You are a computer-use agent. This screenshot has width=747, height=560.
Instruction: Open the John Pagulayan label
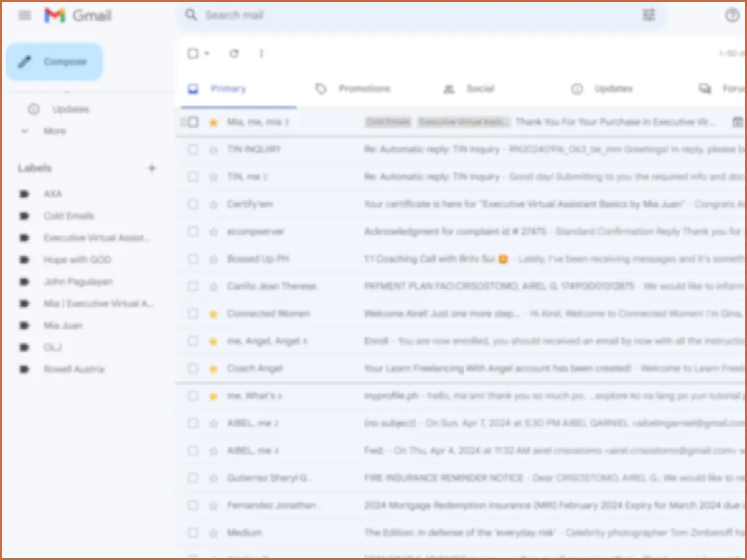(78, 282)
